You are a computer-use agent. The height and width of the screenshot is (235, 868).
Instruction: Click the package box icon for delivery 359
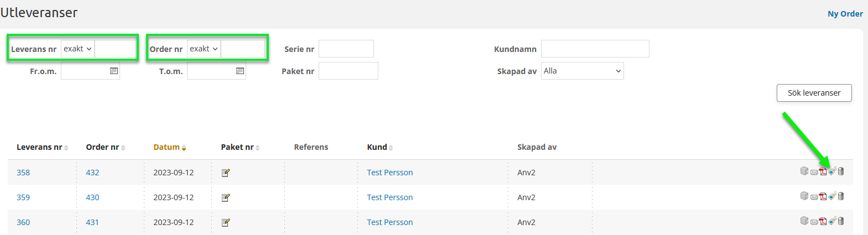[x=804, y=196]
